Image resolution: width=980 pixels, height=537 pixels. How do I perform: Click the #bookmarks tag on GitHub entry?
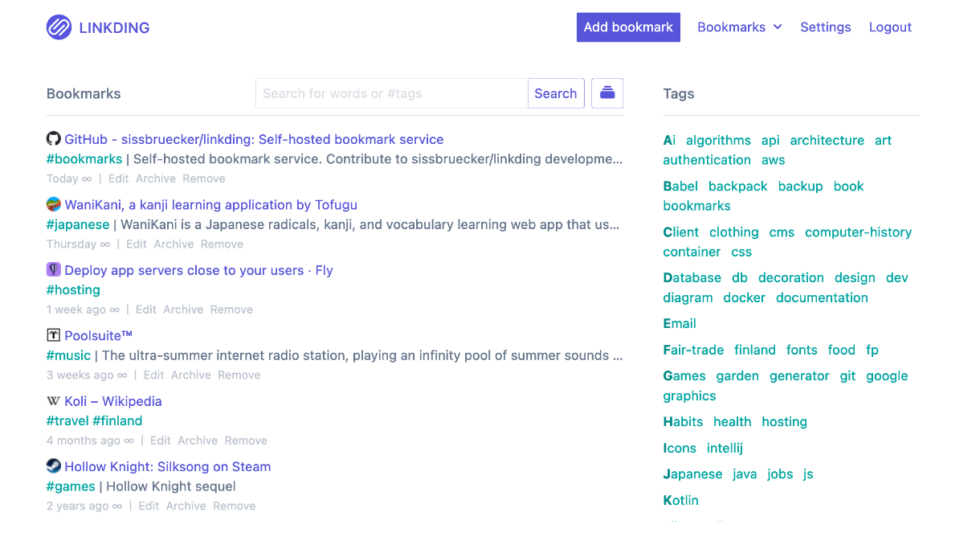coord(84,159)
